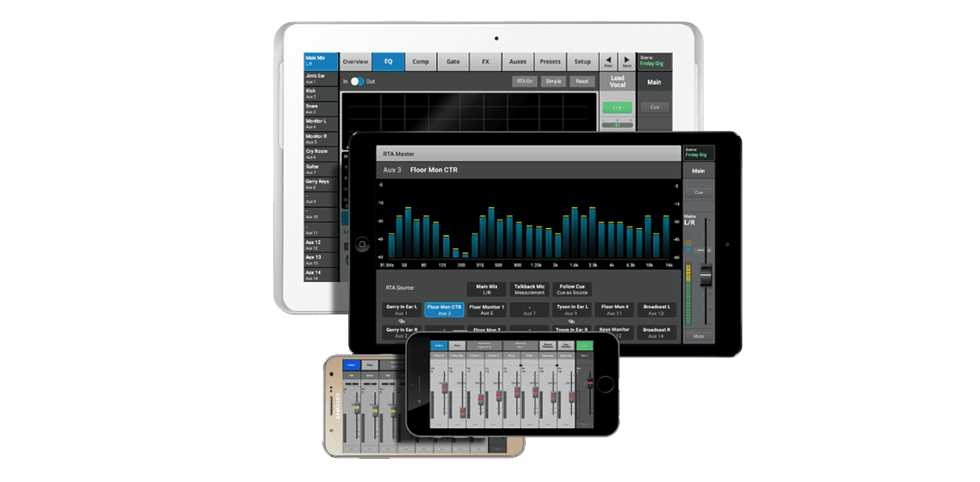Select Cry Room Aux 6 in mix list
The width and height of the screenshot is (980, 482).
click(321, 154)
